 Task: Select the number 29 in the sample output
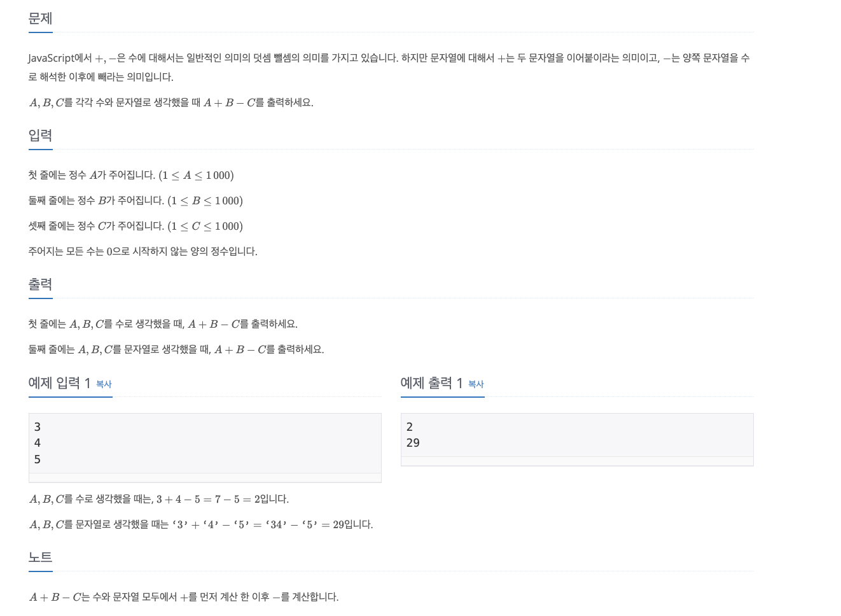(x=413, y=442)
